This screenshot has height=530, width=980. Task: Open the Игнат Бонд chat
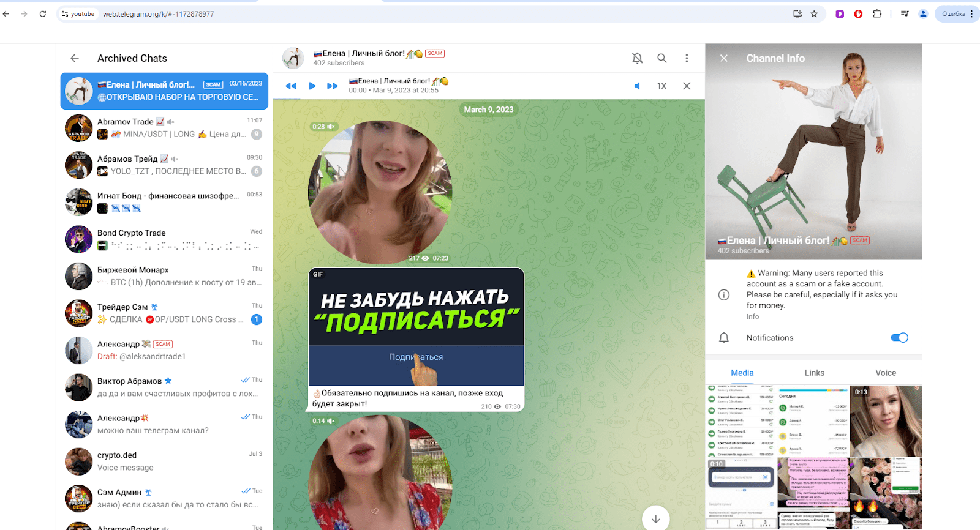[x=164, y=202]
